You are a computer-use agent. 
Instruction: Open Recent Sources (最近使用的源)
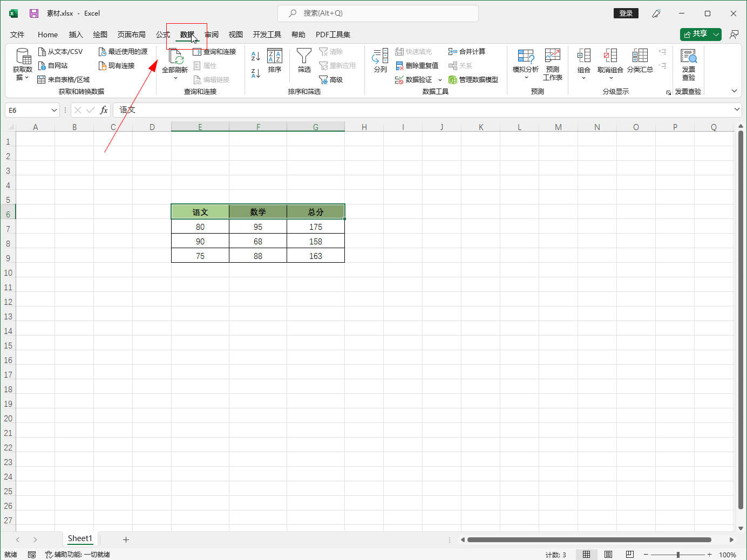tap(123, 52)
